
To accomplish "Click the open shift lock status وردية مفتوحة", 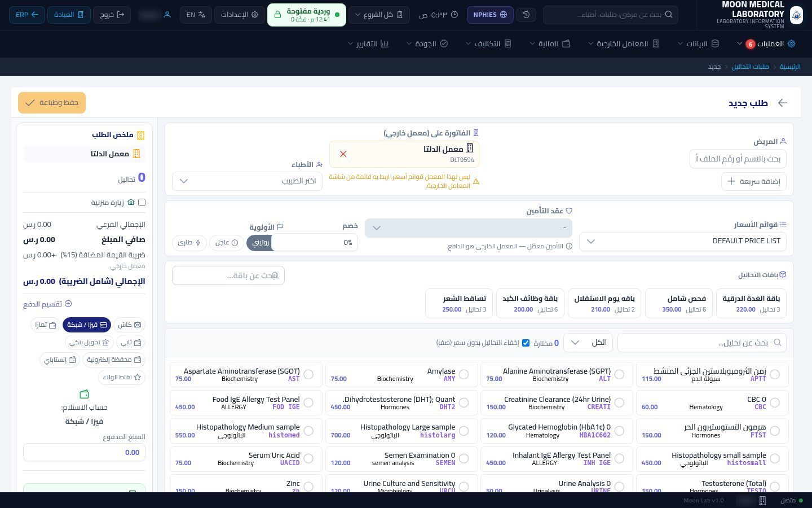I will pyautogui.click(x=307, y=15).
